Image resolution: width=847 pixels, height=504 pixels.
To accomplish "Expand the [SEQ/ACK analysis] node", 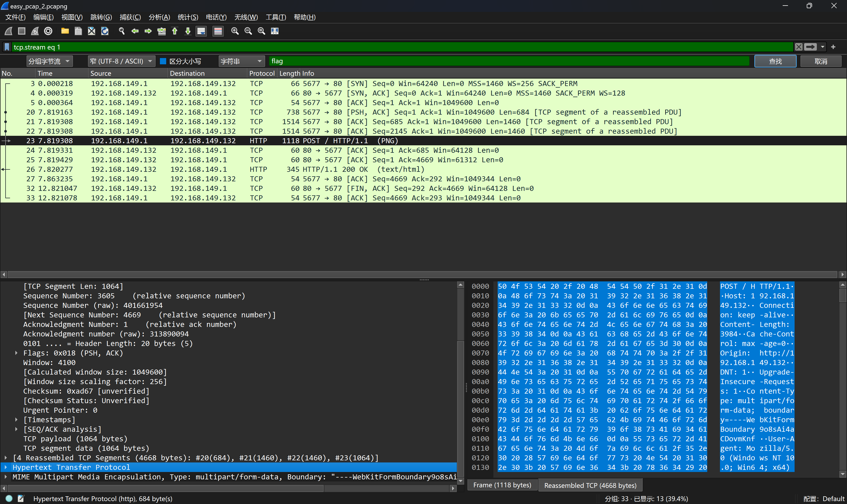I will click(x=16, y=429).
